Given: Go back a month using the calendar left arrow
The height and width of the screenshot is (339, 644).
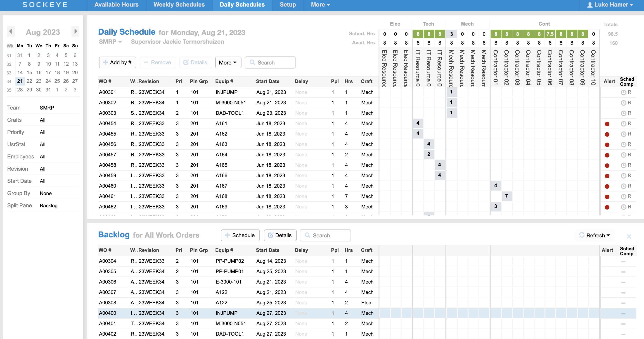Looking at the screenshot, I should point(11,31).
